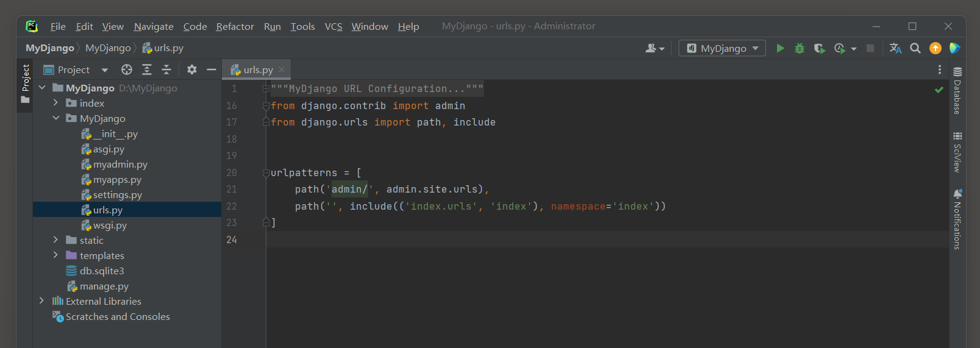Image resolution: width=980 pixels, height=348 pixels.
Task: Open the Code menu
Action: pos(195,26)
